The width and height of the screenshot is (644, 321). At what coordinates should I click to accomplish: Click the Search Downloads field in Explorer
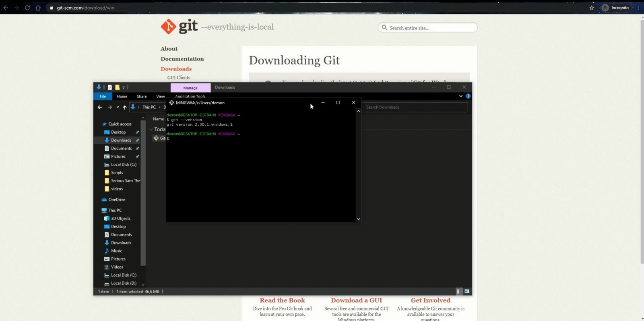(x=415, y=107)
